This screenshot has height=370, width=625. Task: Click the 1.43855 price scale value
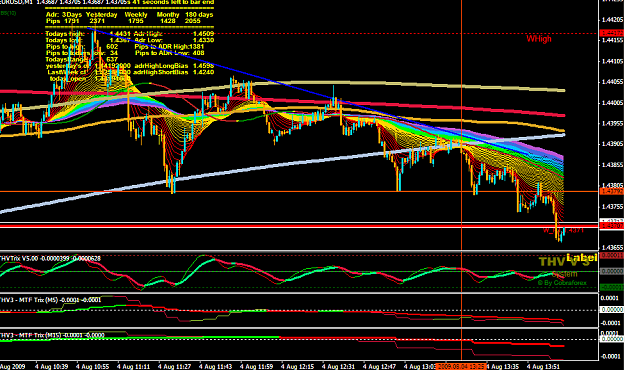coord(613,165)
